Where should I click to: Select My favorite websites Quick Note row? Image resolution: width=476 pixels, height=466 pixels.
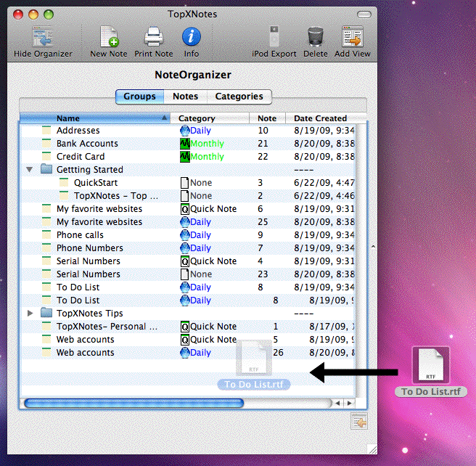(188, 209)
